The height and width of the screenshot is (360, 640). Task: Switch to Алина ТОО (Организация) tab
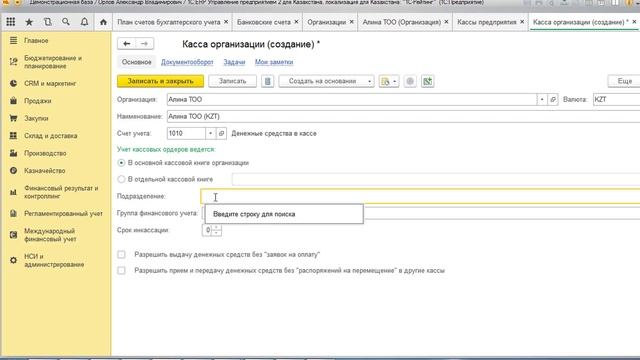(402, 22)
